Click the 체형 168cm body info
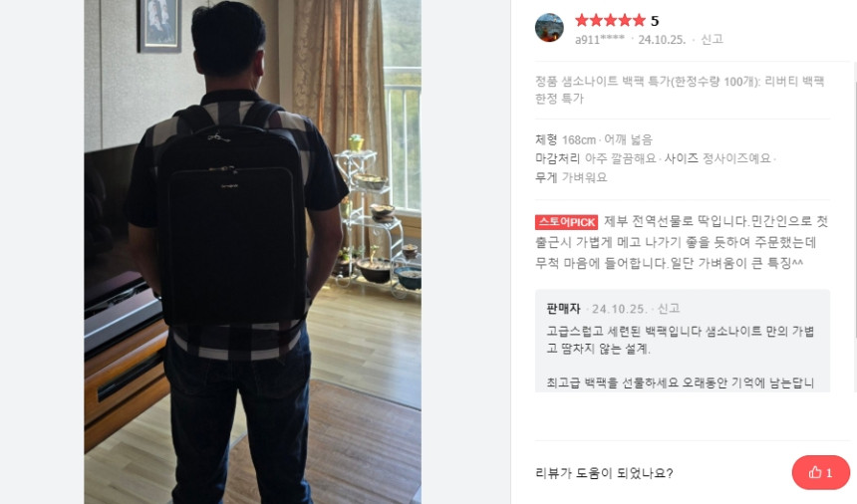Viewport: 857px width, 504px height. (565, 139)
